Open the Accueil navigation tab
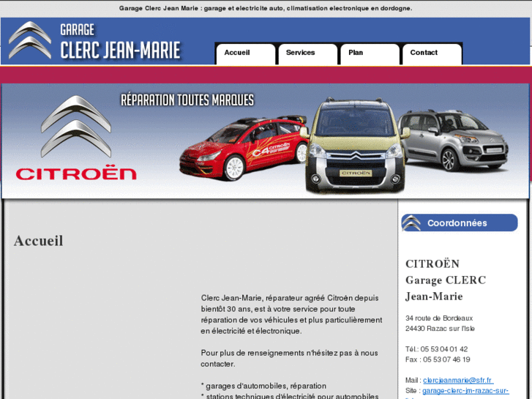Image resolution: width=532 pixels, height=399 pixels. tap(246, 53)
